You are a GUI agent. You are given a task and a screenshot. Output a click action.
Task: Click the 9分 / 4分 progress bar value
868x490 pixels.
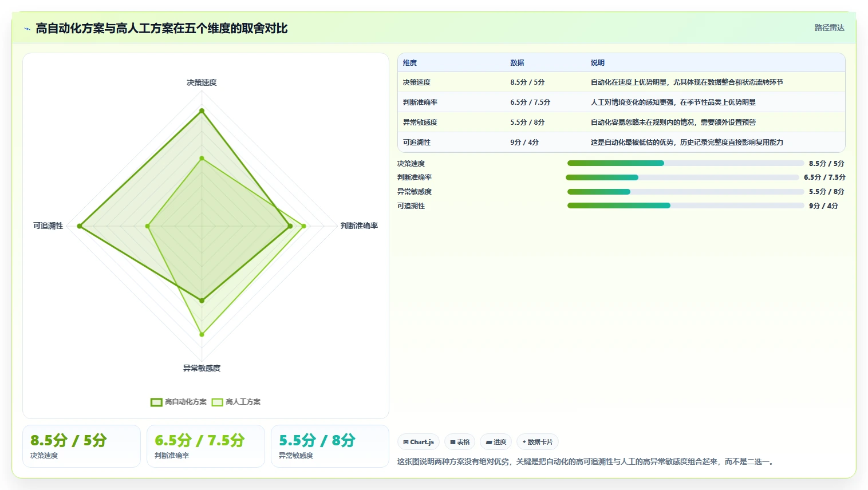823,206
